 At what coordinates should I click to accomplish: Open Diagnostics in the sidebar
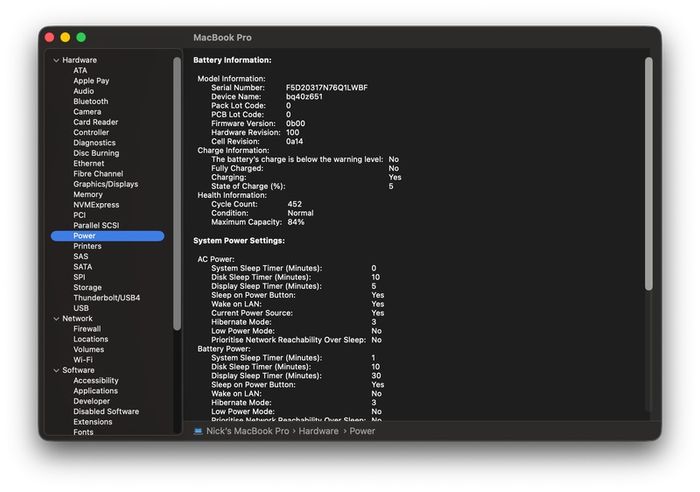pos(94,143)
